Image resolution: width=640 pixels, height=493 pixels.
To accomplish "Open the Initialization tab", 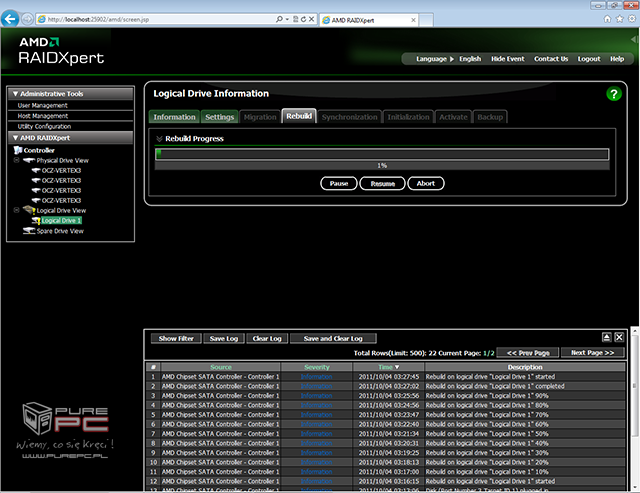I will pos(408,117).
